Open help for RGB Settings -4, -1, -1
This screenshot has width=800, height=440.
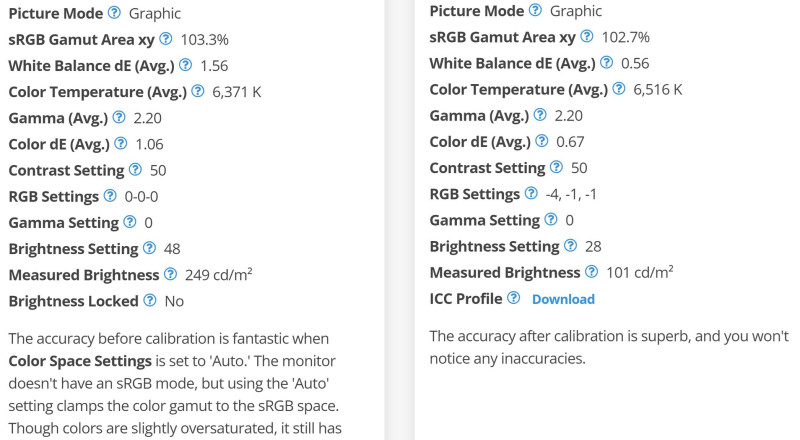coord(532,192)
